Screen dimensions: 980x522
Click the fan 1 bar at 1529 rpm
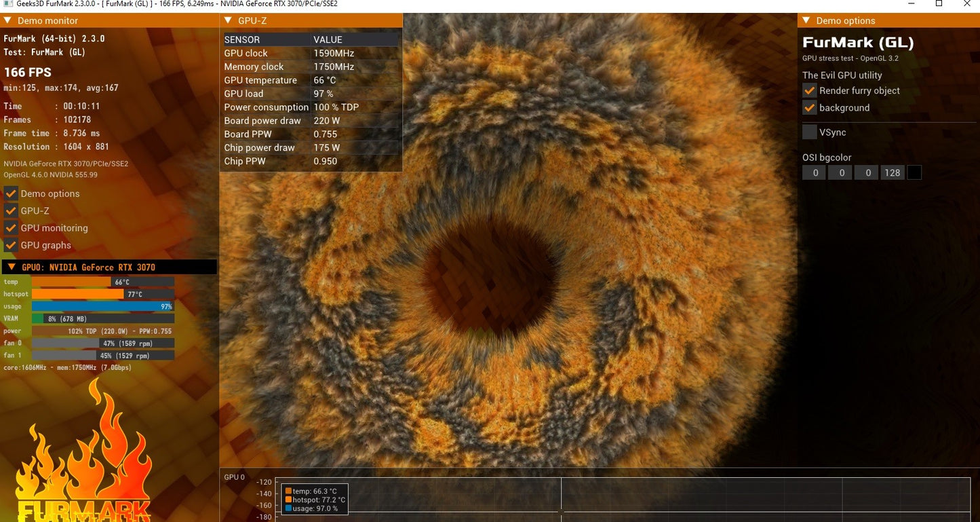point(103,355)
